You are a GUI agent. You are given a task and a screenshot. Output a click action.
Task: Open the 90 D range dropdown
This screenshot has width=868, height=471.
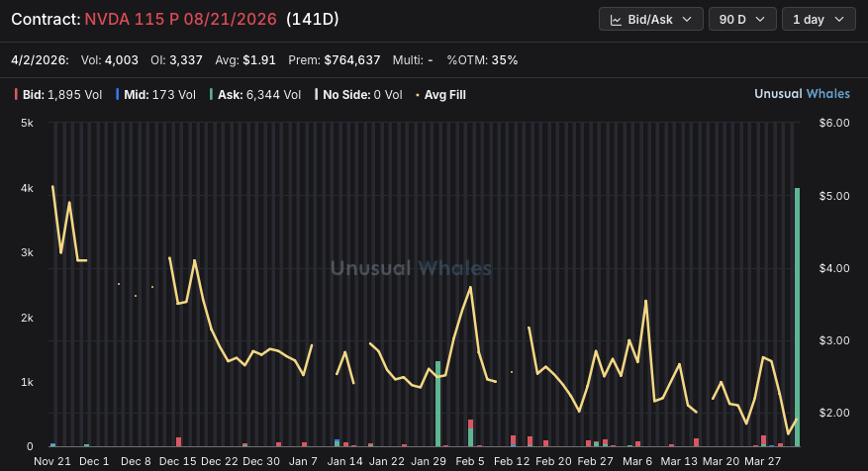click(742, 20)
